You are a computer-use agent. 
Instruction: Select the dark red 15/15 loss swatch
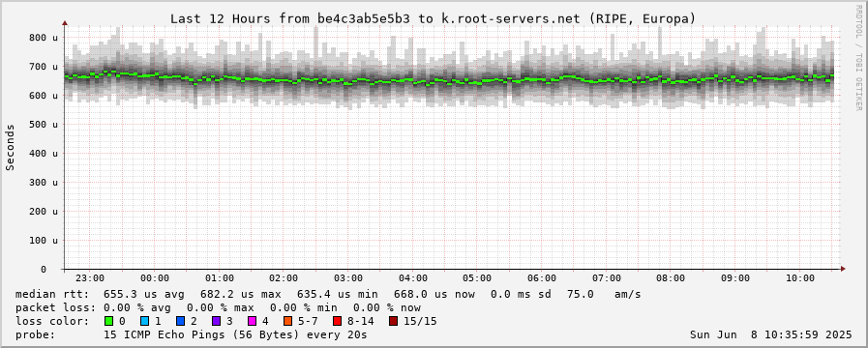(x=393, y=321)
